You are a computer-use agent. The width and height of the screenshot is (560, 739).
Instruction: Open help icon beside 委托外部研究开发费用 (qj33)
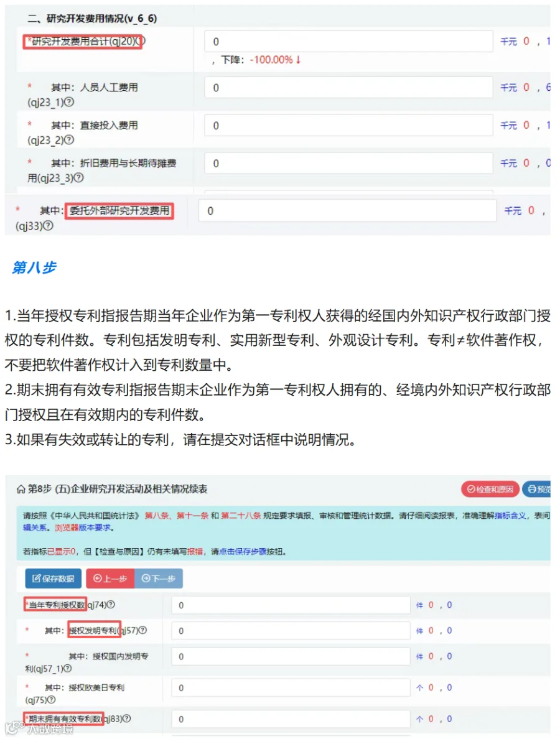coord(48,226)
